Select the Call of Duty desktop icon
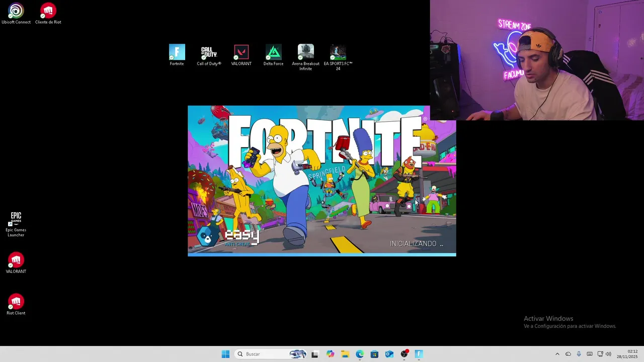Screen dimensions: 644x362 click(209, 55)
